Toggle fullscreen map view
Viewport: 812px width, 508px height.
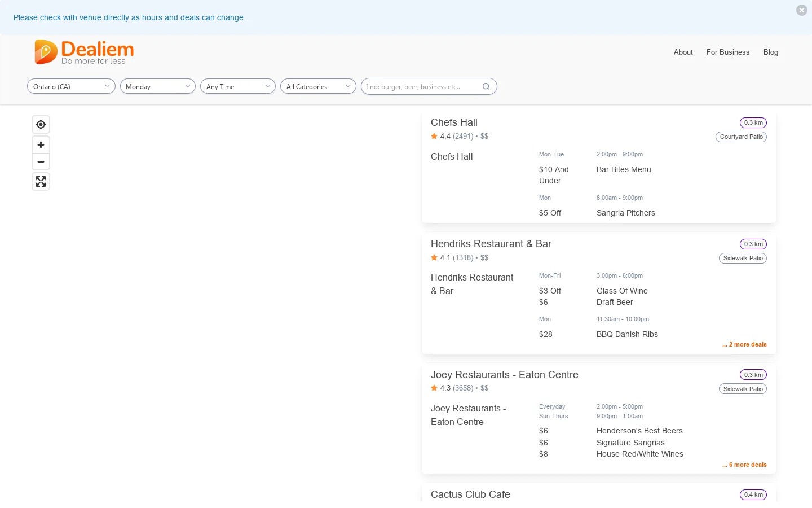click(x=41, y=182)
